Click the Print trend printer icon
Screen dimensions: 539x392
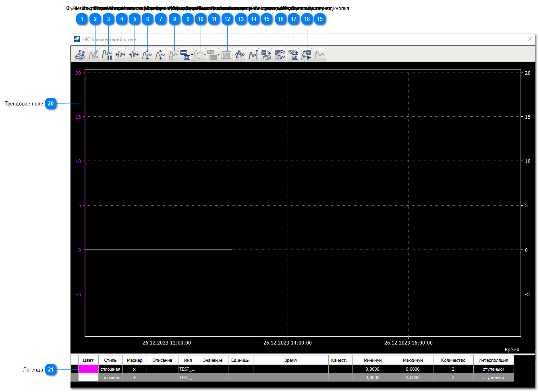click(x=80, y=55)
